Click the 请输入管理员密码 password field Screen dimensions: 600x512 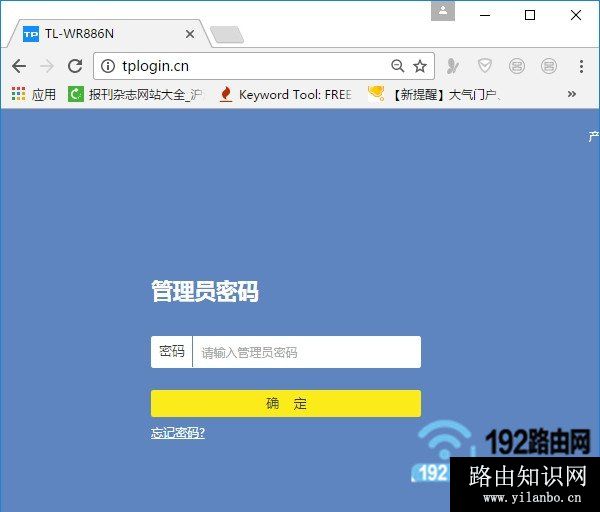(x=306, y=352)
